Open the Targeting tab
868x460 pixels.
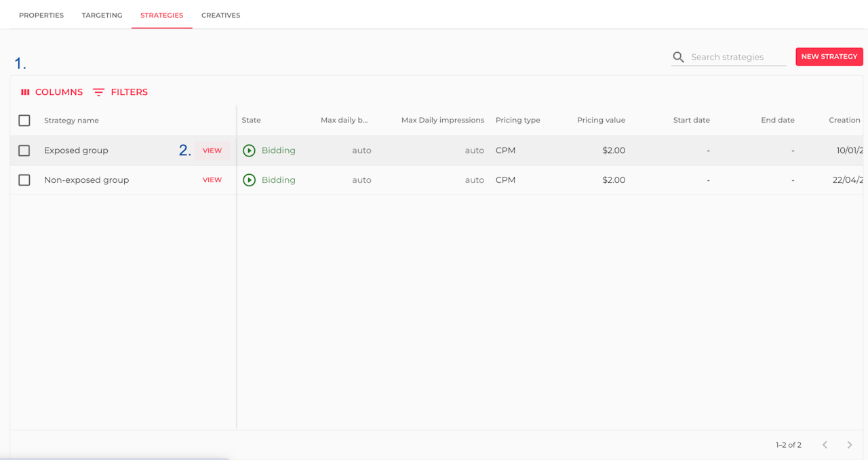tap(102, 15)
